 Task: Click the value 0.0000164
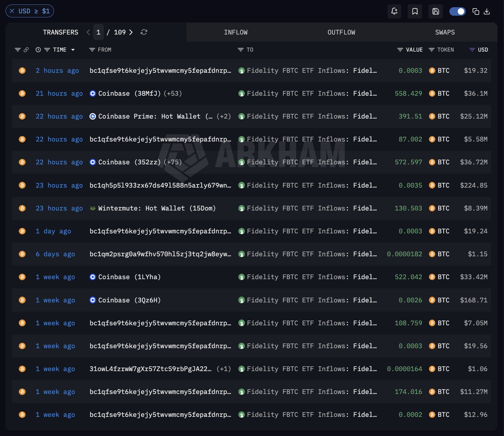pos(404,369)
